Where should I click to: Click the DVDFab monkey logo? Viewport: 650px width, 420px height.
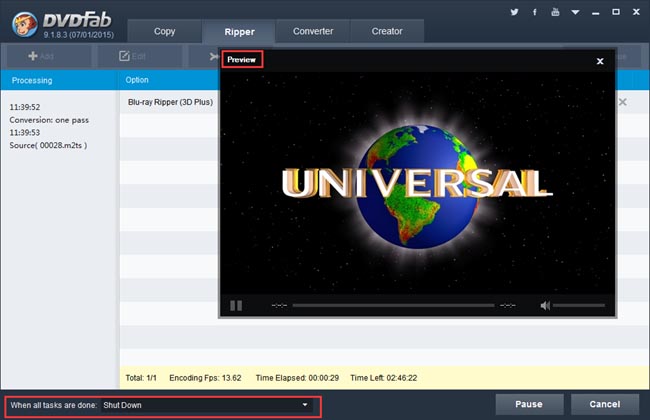[x=24, y=24]
